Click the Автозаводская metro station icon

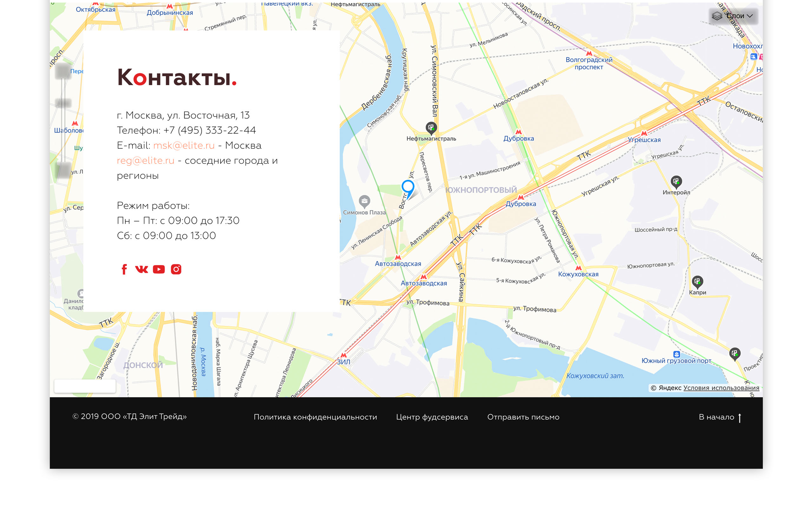tap(398, 257)
